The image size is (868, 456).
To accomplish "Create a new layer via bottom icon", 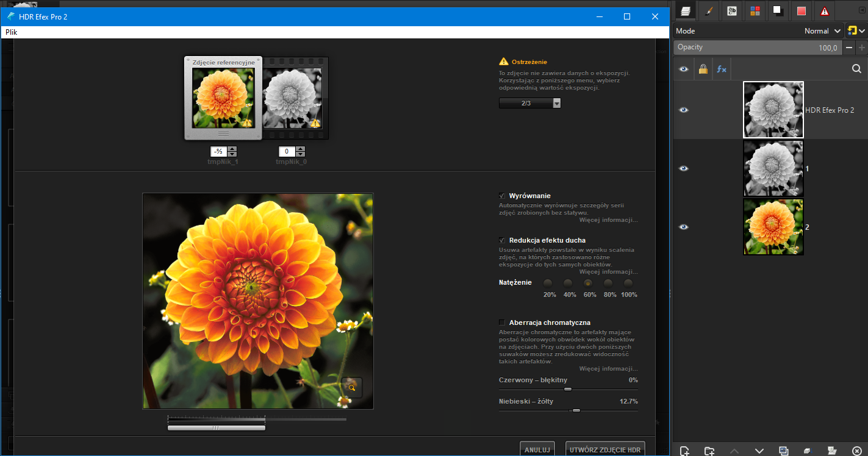I will coord(684,451).
